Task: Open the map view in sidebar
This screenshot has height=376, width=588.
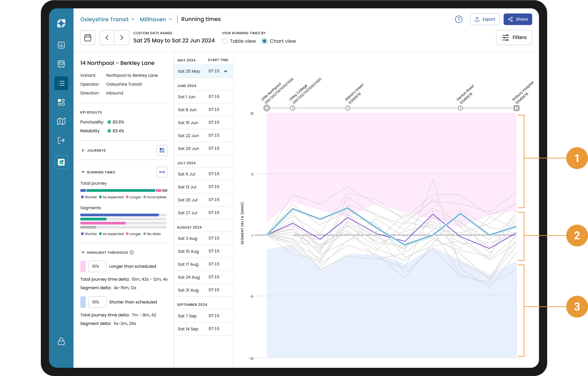Action: pos(61,121)
